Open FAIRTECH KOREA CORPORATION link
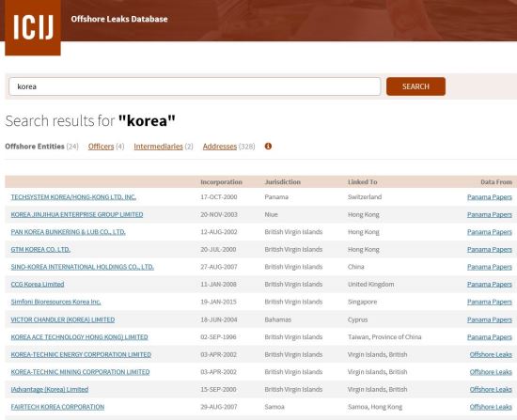This screenshot has height=420, width=517. pyautogui.click(x=57, y=407)
